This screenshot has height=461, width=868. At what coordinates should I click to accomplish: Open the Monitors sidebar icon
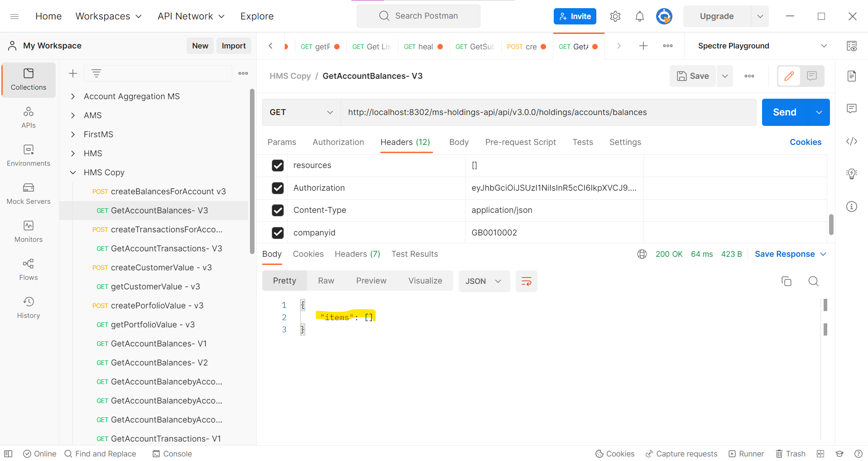pyautogui.click(x=29, y=232)
